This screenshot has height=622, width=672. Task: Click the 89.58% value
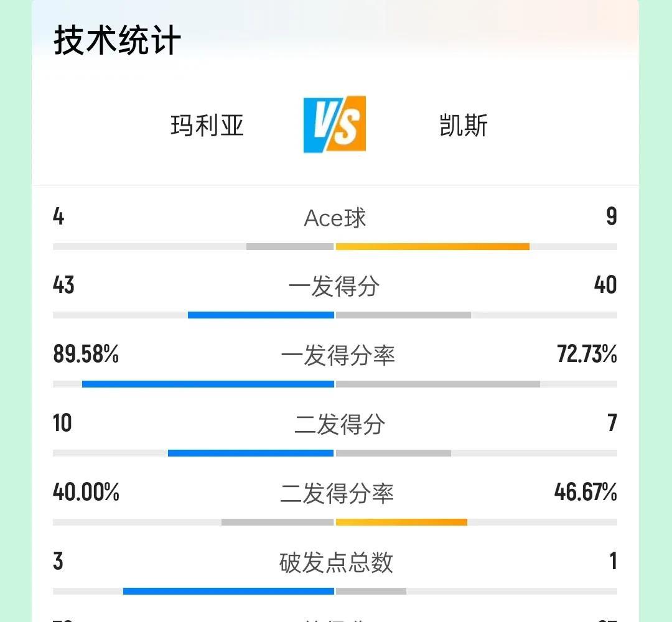pyautogui.click(x=86, y=354)
